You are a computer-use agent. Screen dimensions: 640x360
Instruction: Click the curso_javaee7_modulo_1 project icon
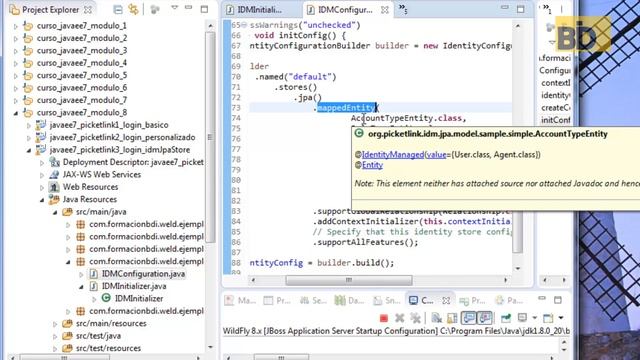click(28, 26)
